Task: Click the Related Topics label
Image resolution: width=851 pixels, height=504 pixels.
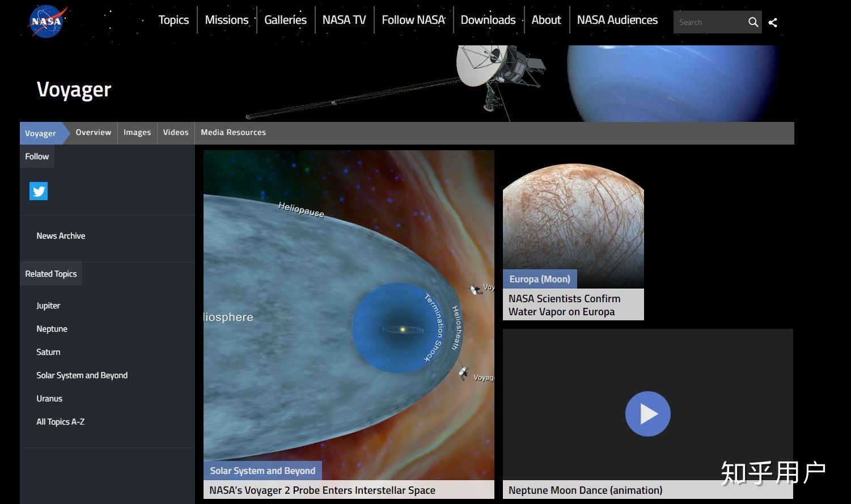Action: point(51,274)
